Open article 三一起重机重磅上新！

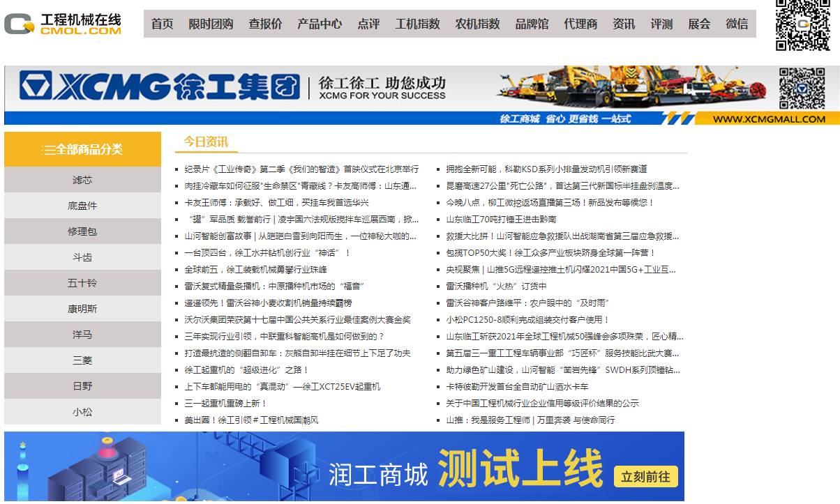pos(227,404)
